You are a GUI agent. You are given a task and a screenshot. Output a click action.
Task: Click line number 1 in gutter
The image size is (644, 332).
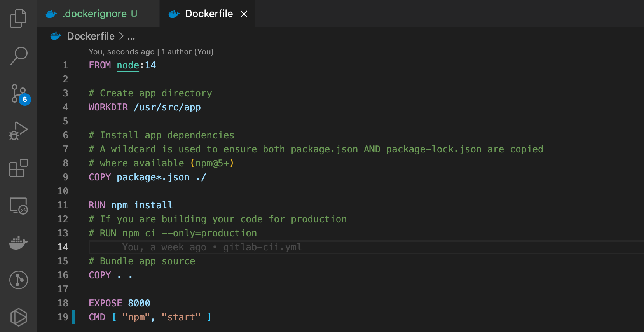pos(65,65)
